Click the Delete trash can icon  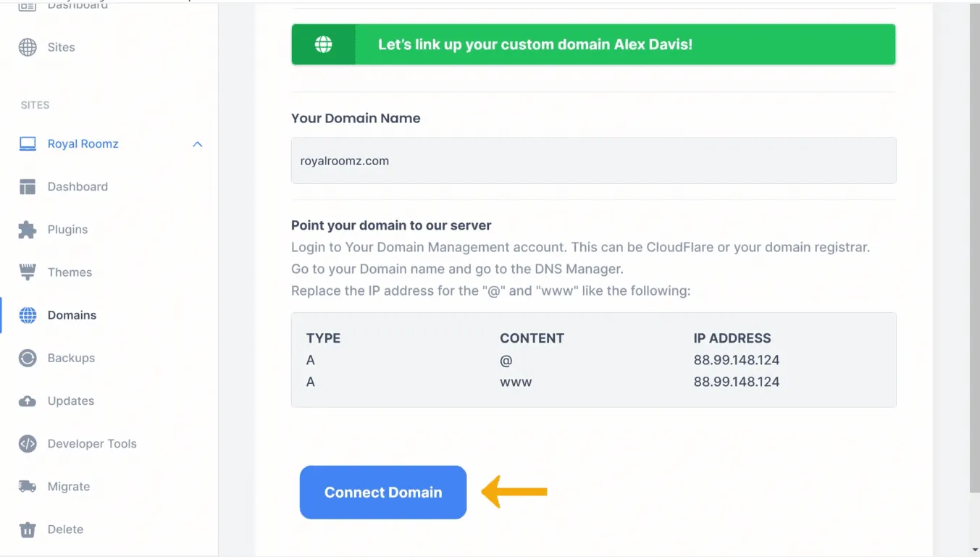28,529
